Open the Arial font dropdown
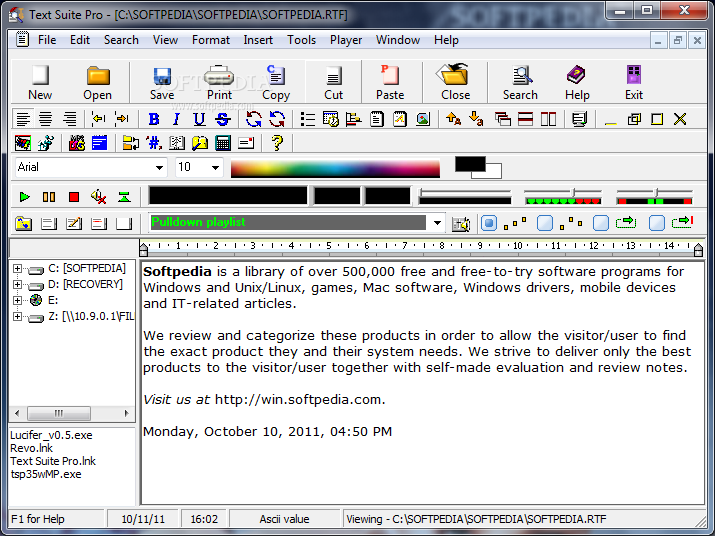 pyautogui.click(x=159, y=167)
